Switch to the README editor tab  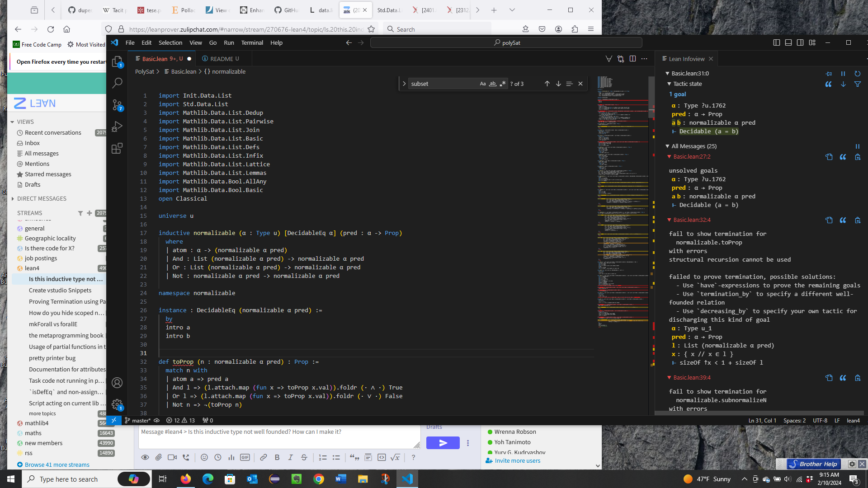pos(221,59)
